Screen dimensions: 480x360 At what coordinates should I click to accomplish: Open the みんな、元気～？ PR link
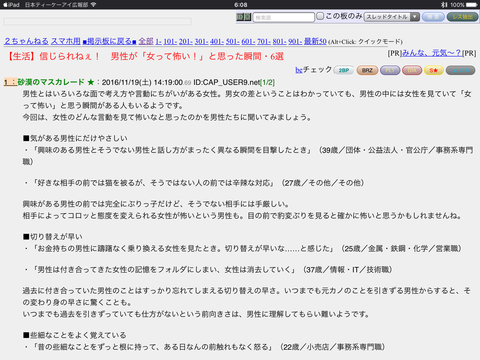tap(432, 53)
